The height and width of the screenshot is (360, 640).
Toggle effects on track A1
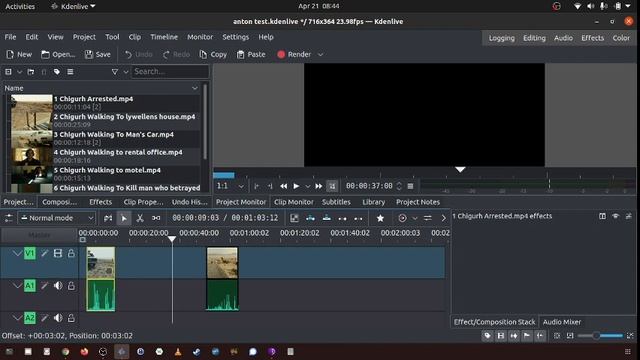pyautogui.click(x=44, y=286)
